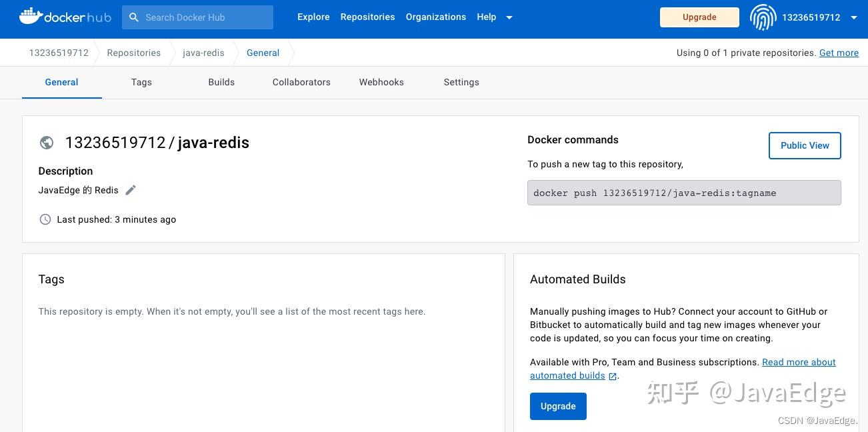Click Organizations in the navbar

point(435,17)
